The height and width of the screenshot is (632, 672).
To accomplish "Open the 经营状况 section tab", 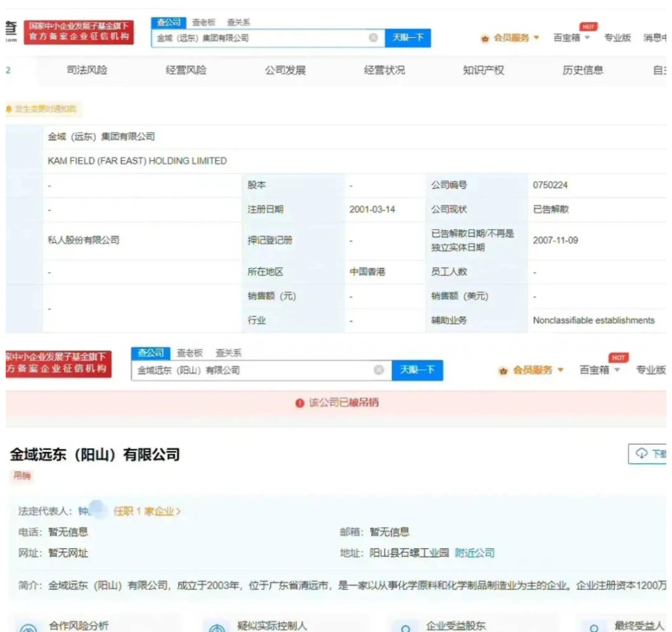I will pyautogui.click(x=384, y=70).
